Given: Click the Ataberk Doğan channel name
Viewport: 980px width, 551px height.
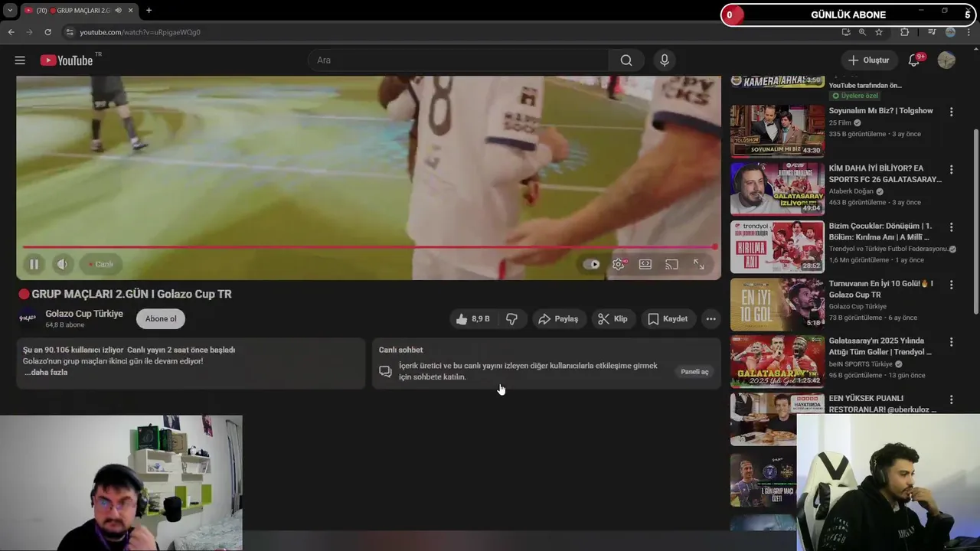Looking at the screenshot, I should click(x=851, y=191).
